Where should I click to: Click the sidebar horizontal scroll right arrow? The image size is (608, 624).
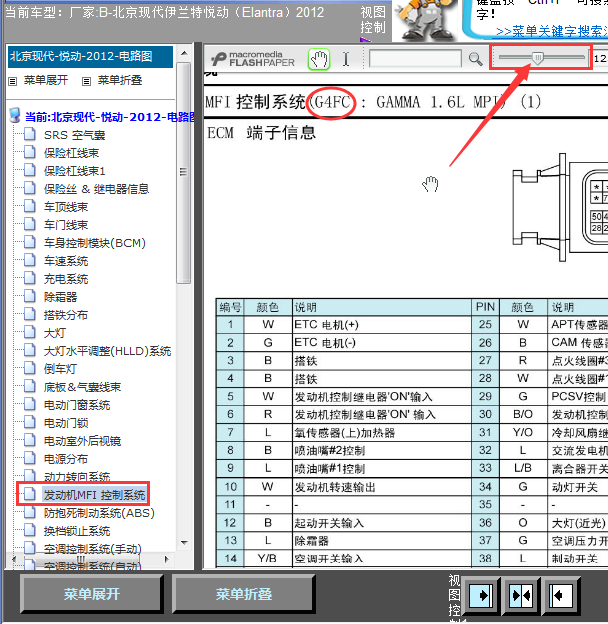click(167, 559)
